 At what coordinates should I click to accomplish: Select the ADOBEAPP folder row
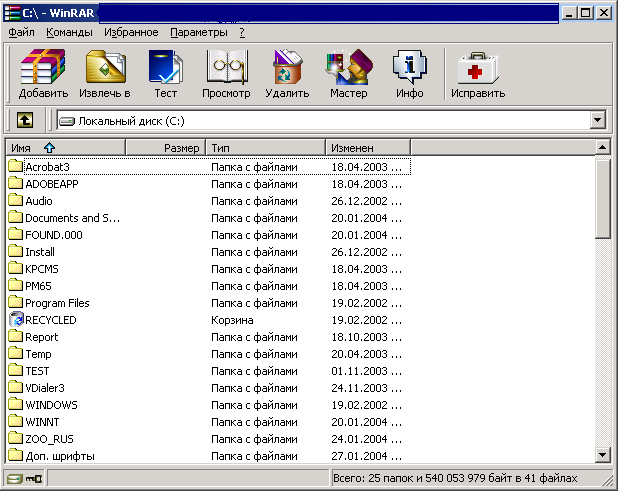(x=209, y=184)
